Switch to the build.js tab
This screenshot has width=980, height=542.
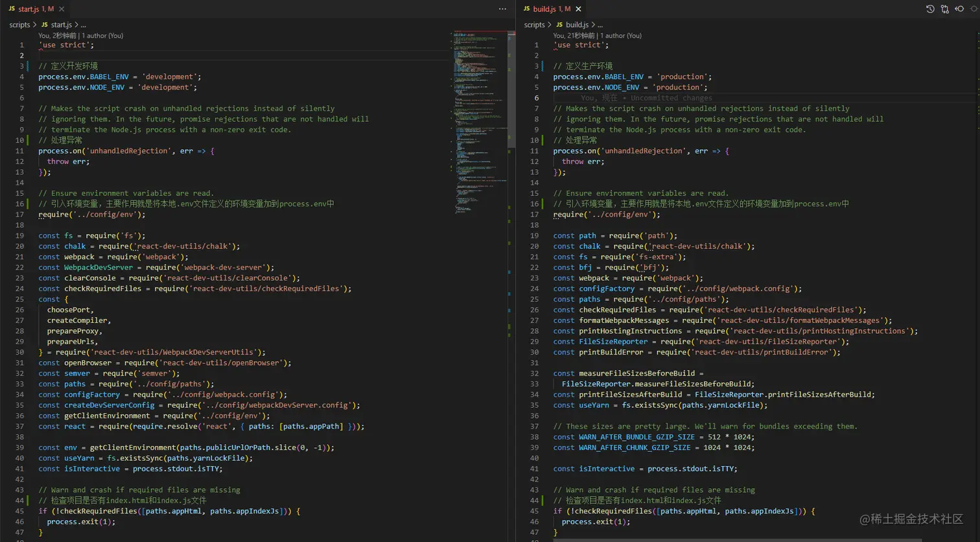pyautogui.click(x=552, y=9)
